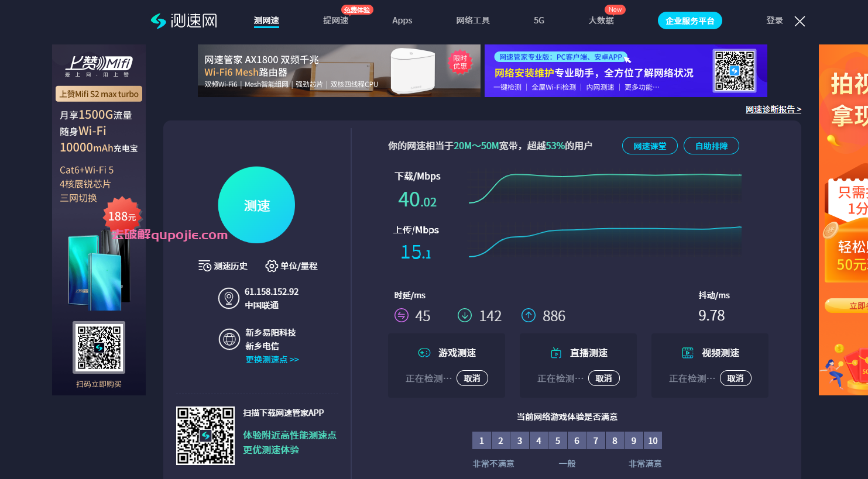868x479 pixels.
Task: Click the New badge above 大数据
Action: point(615,9)
